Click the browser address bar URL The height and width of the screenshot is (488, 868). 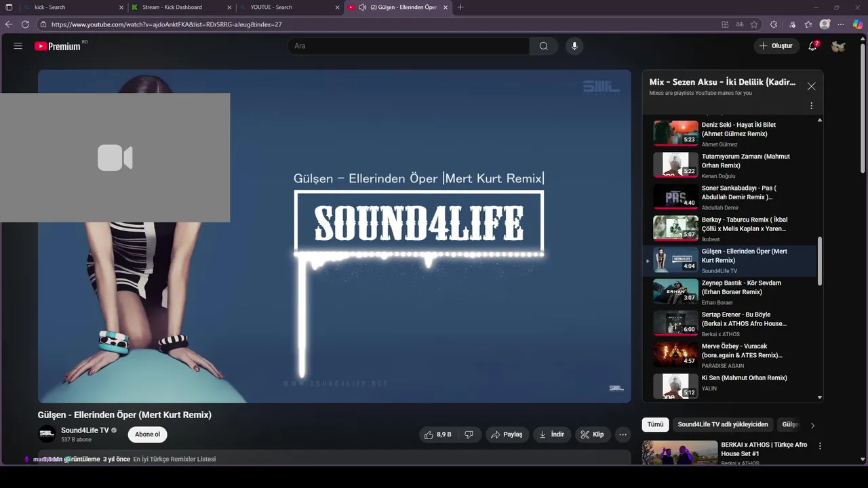click(166, 24)
